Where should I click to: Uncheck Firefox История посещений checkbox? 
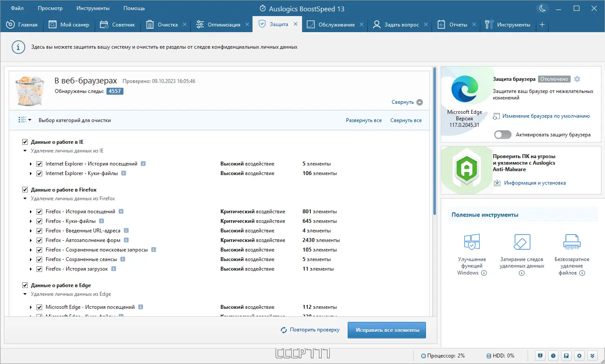coord(40,212)
